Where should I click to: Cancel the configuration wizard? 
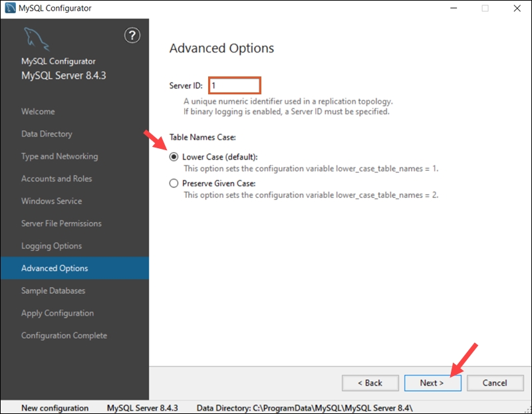(x=495, y=383)
